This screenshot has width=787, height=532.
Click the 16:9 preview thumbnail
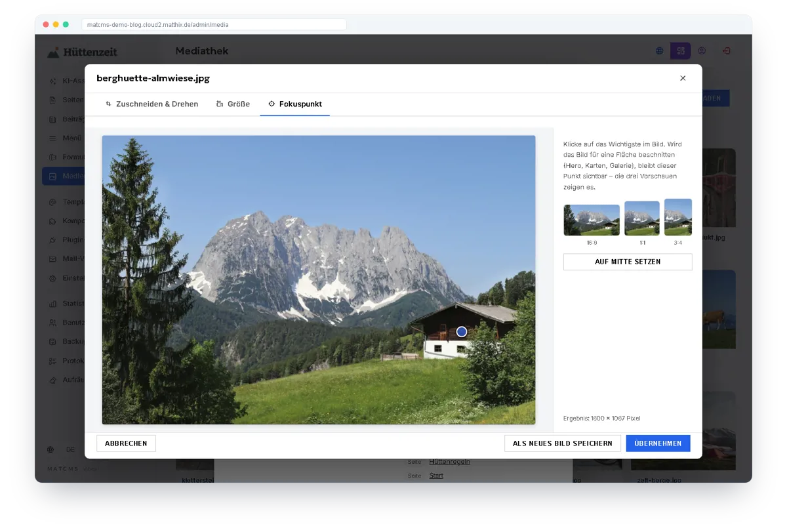pyautogui.click(x=592, y=220)
